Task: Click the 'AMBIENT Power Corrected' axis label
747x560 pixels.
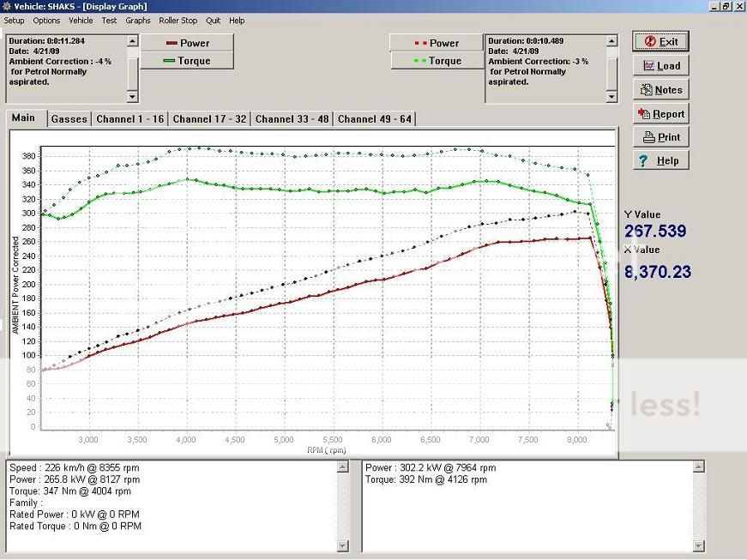Action: (x=15, y=285)
